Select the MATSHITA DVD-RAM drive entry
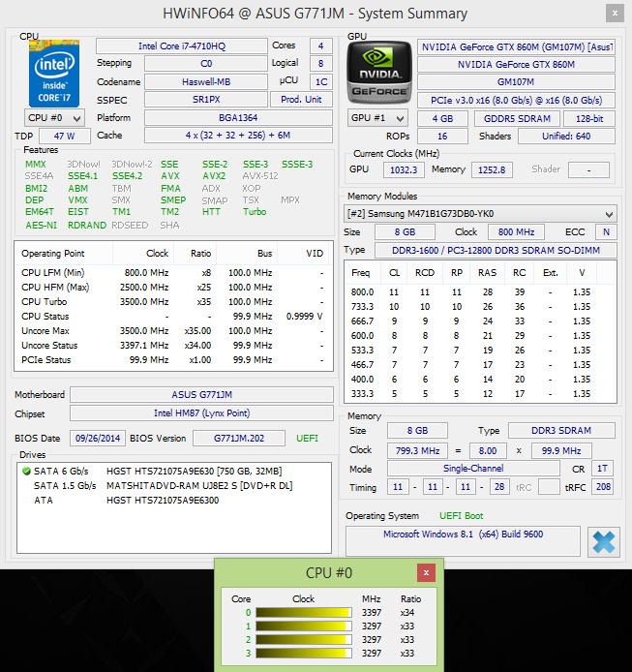Viewport: 632px width, 672px height. 173,486
